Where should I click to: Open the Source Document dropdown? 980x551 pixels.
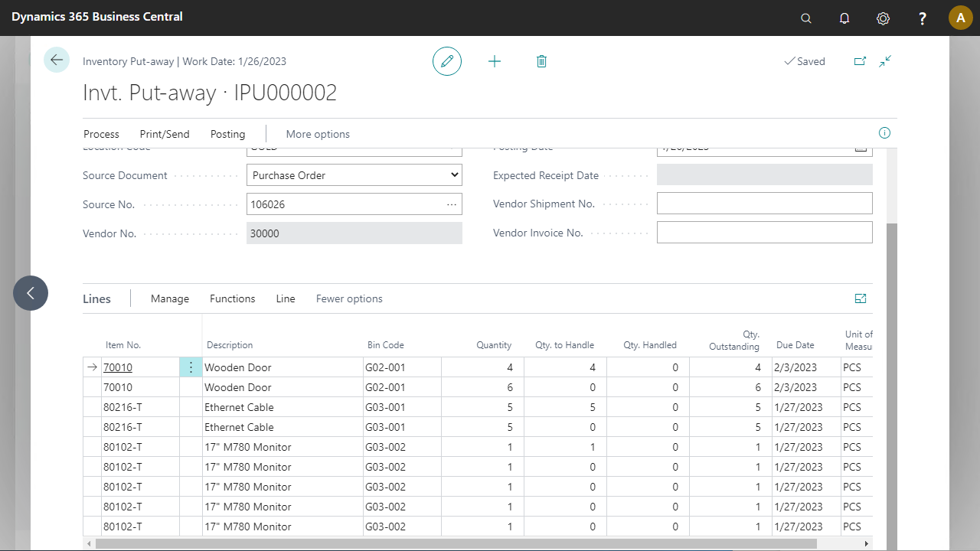point(354,175)
